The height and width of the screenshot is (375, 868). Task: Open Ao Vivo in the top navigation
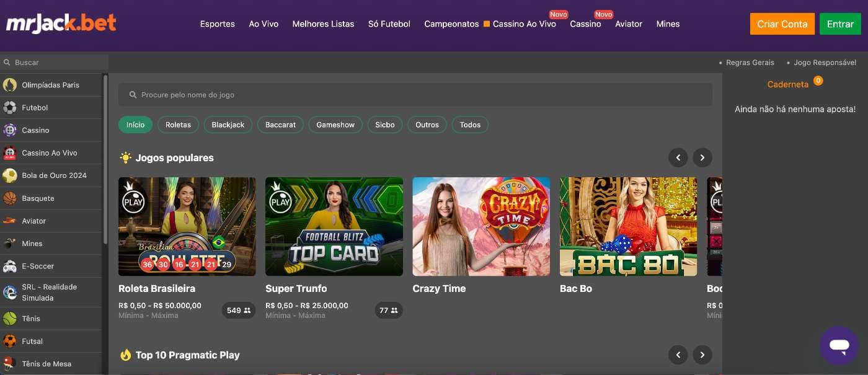[x=263, y=24]
